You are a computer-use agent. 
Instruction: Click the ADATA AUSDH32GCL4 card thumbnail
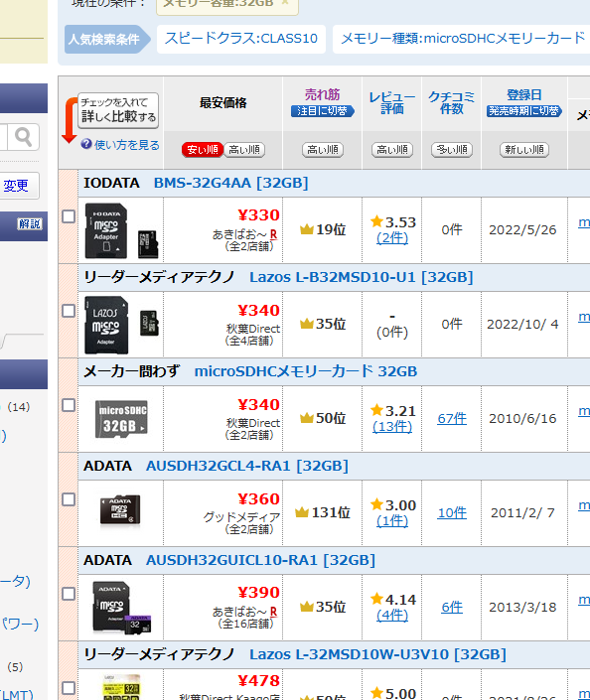[x=120, y=510]
